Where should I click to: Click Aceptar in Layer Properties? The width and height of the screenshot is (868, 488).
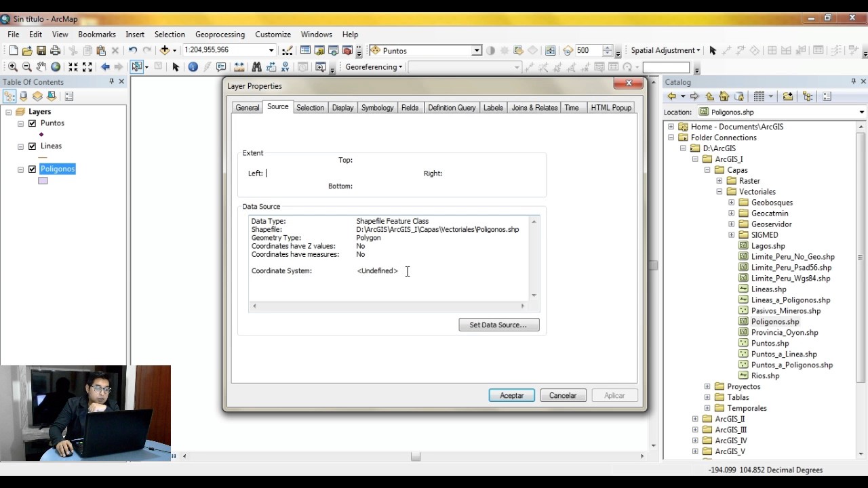pos(512,395)
